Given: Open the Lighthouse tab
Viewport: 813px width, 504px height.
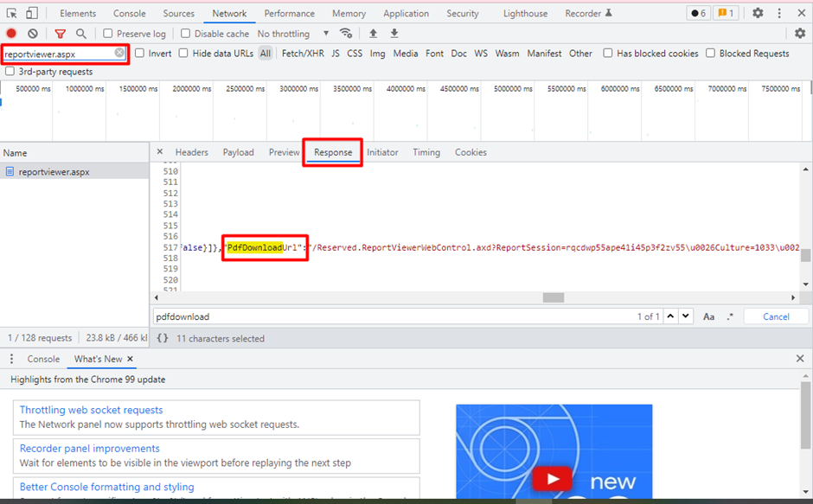Looking at the screenshot, I should click(525, 14).
